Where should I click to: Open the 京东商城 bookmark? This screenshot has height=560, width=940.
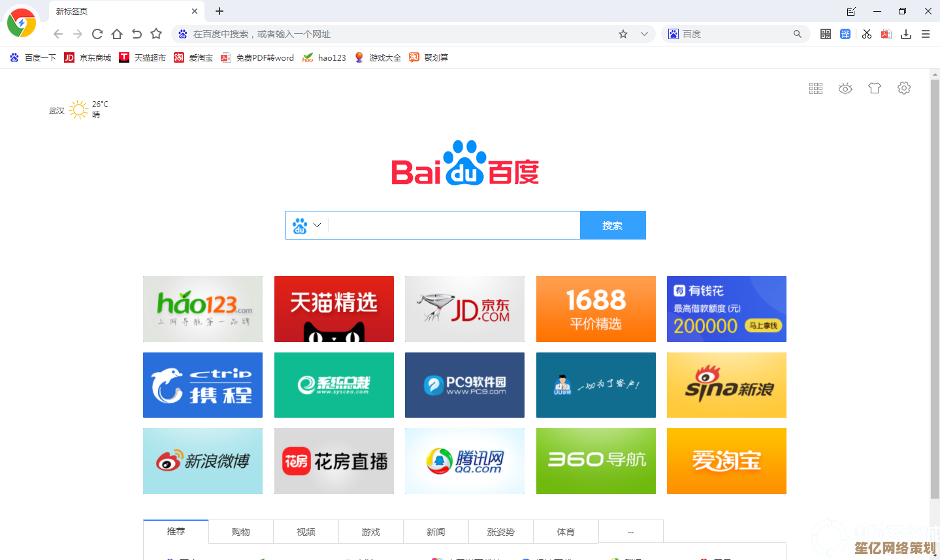(x=88, y=57)
